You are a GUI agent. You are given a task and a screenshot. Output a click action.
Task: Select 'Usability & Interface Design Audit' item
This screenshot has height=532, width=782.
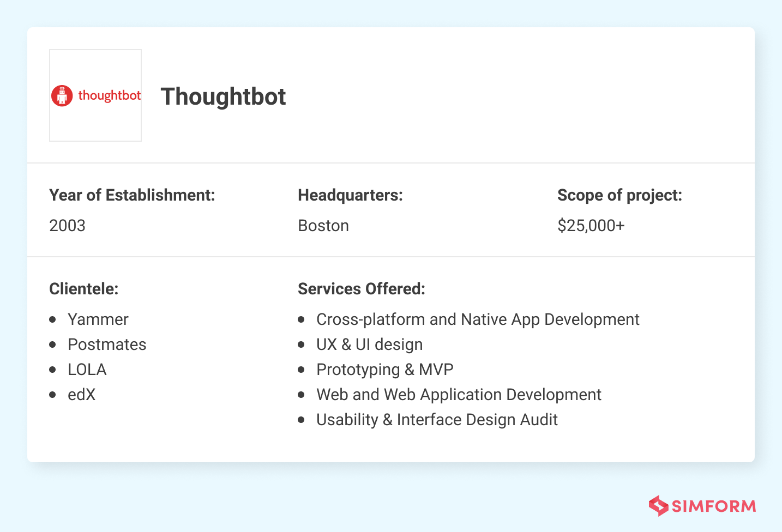click(x=437, y=420)
